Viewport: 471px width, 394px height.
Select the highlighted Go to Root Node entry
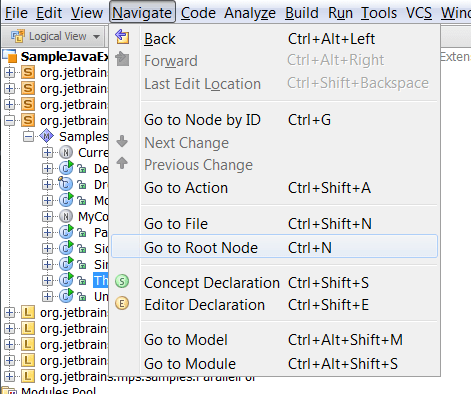coord(274,246)
